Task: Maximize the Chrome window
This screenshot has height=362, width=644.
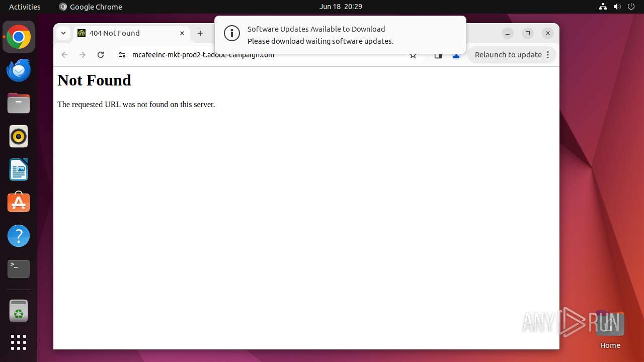Action: click(528, 33)
